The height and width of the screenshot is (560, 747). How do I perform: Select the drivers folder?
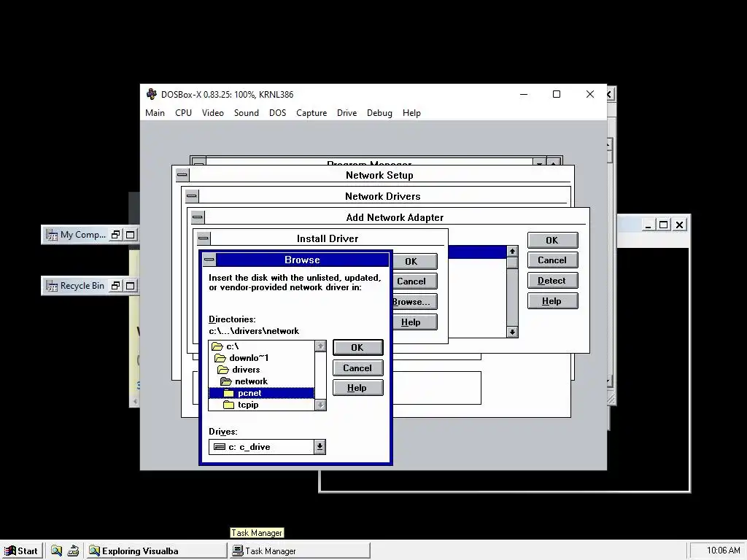261,370
